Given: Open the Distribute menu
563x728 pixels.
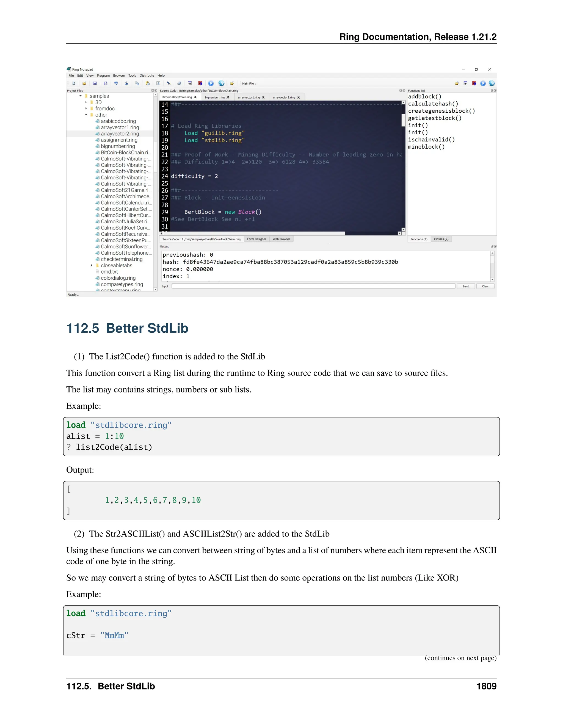Looking at the screenshot, I should point(147,76).
